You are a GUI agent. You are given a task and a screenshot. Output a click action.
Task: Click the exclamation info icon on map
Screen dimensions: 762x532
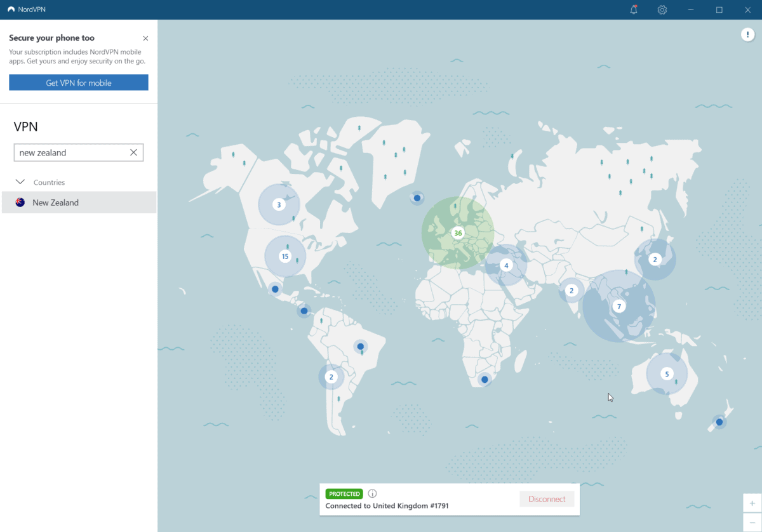coord(747,34)
